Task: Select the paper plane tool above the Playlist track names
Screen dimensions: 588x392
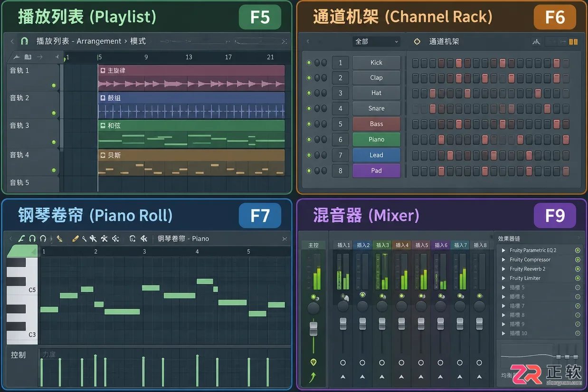Action: click(x=17, y=57)
